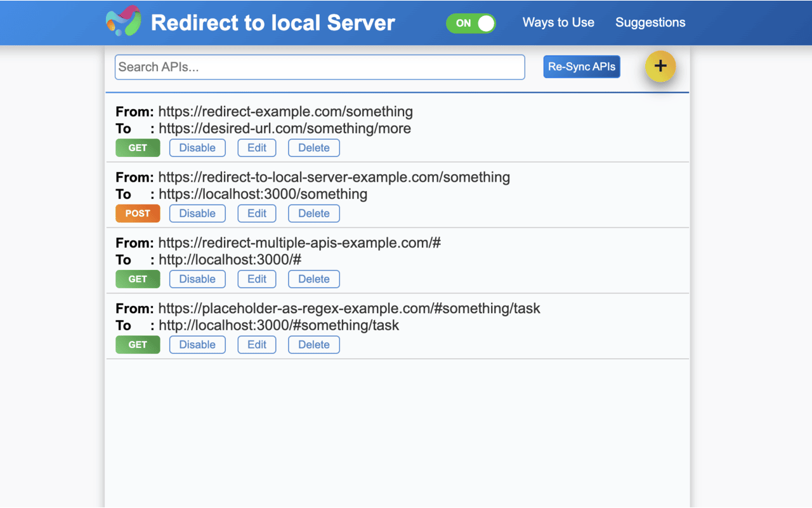Click the GET method badge on first rule
Screen dimensions: 812x508
click(x=138, y=147)
